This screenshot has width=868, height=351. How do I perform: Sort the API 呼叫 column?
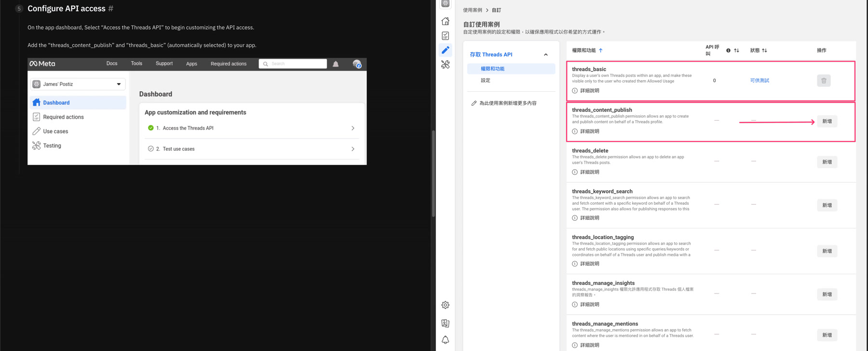pos(736,50)
